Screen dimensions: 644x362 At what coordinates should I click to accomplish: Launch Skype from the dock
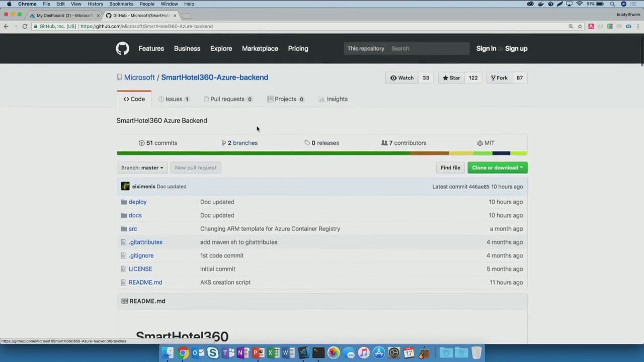pyautogui.click(x=213, y=352)
